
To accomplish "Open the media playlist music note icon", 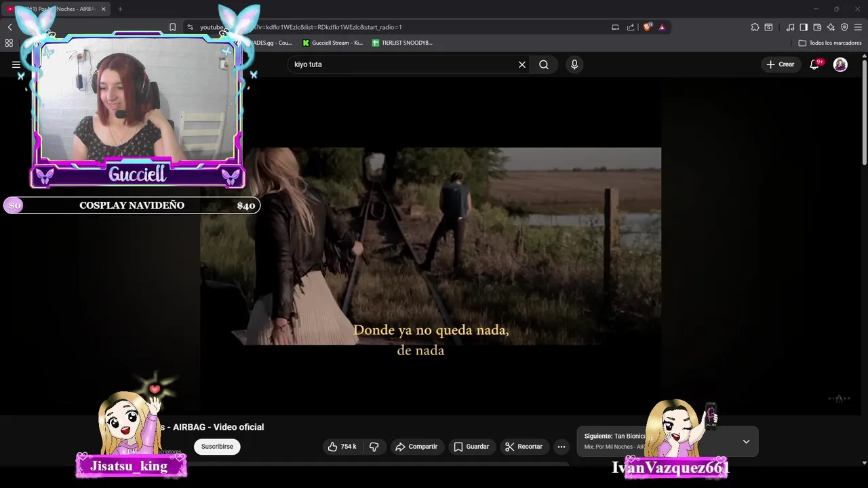I will tap(790, 27).
